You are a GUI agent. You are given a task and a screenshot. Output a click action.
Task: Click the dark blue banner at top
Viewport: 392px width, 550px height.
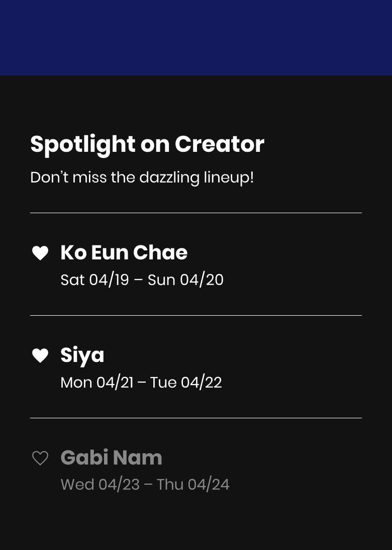click(x=196, y=38)
